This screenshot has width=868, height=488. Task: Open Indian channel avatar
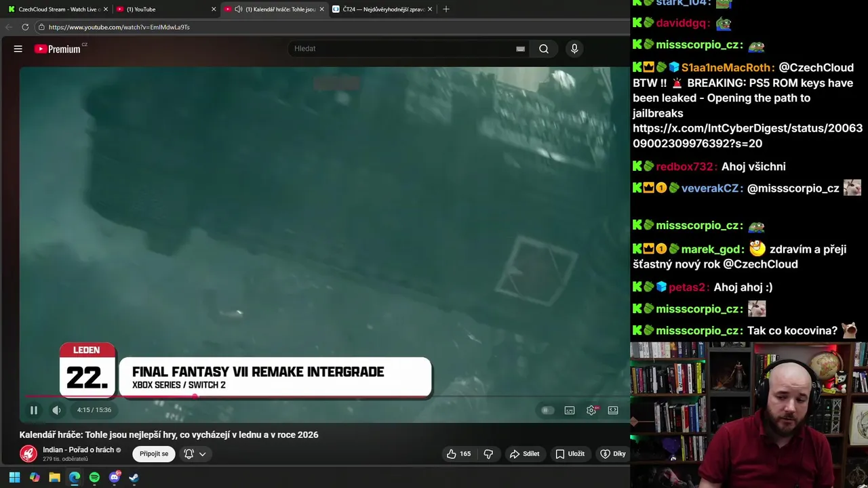28,453
